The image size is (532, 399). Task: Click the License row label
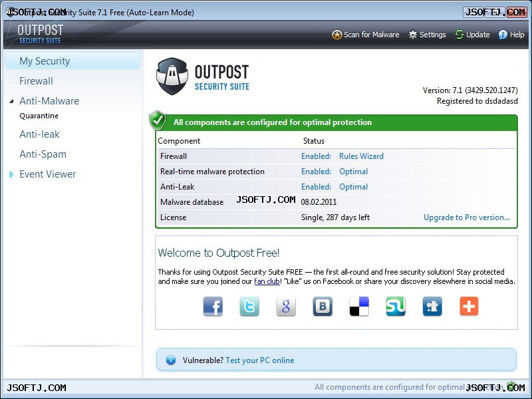[x=173, y=217]
